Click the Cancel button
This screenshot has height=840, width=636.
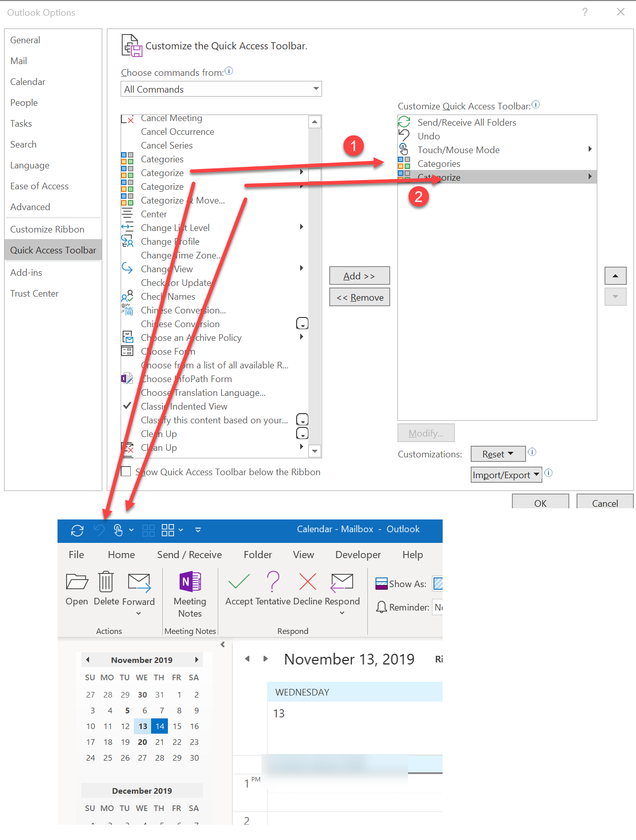click(605, 502)
